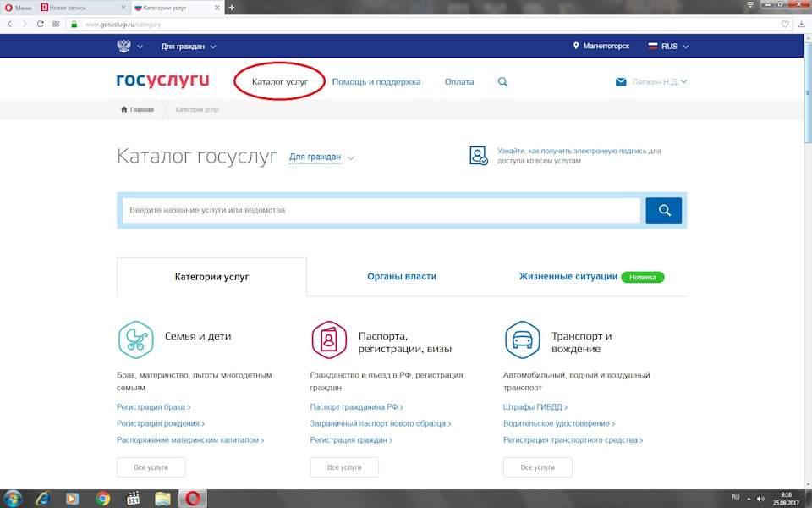
Task: Open Media Player Classic 321 taskbar icon
Action: pos(133,499)
